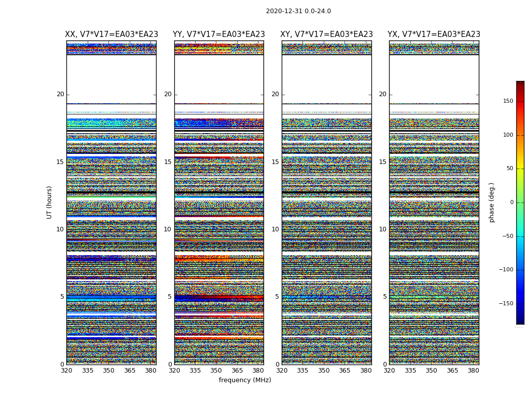Click the "frequency (MHz)" x-axis label

(x=245, y=380)
